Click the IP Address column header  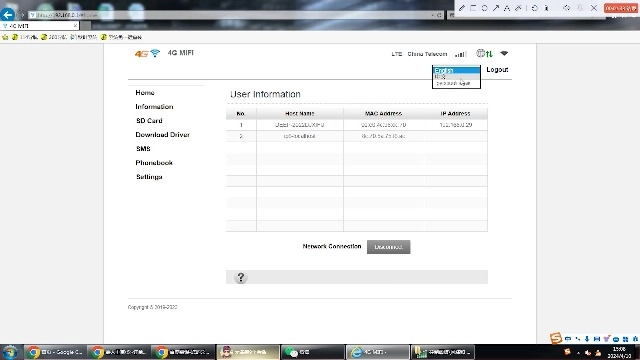coord(456,113)
